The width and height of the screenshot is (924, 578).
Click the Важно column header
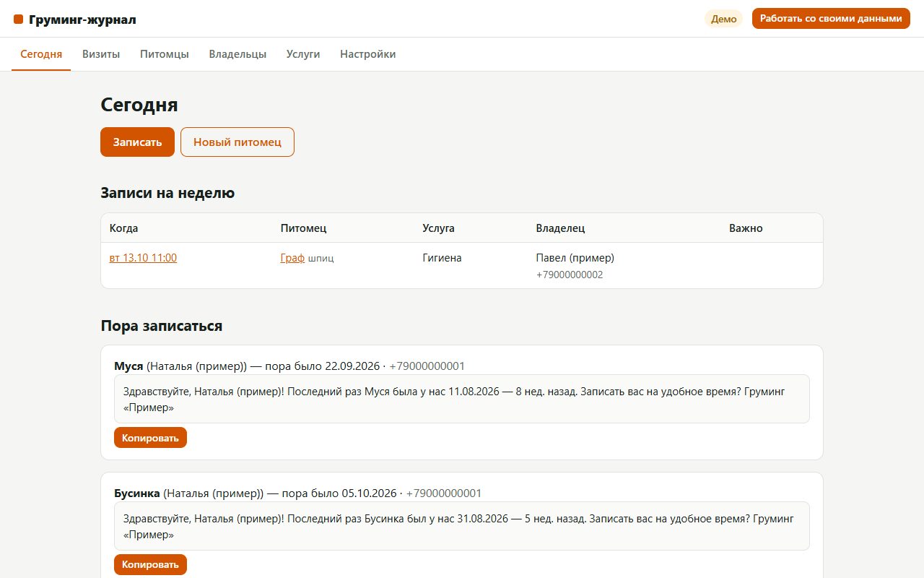[x=746, y=228]
